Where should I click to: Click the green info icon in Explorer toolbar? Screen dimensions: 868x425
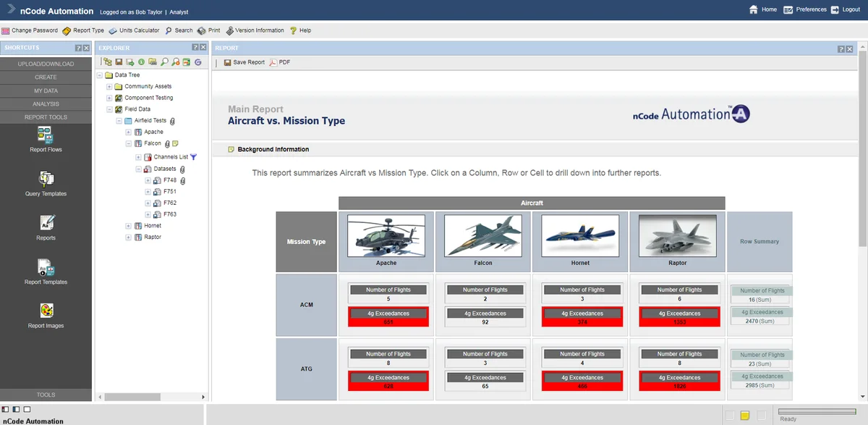[x=142, y=62]
